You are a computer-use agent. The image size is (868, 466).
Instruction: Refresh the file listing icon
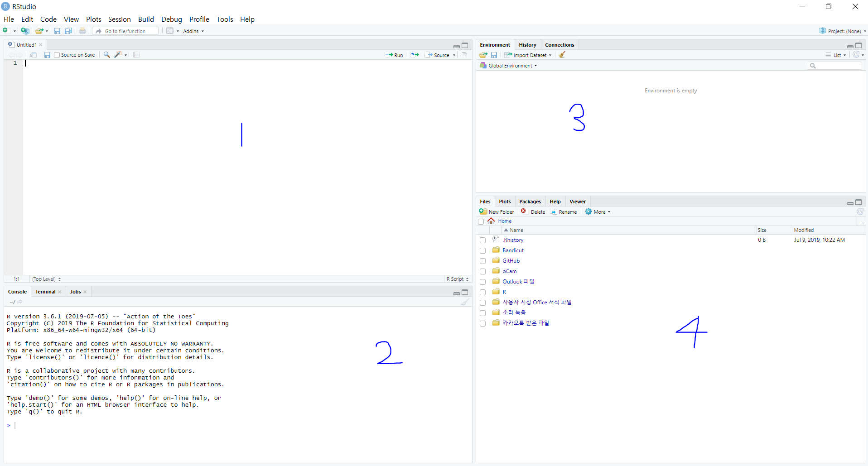(x=860, y=211)
